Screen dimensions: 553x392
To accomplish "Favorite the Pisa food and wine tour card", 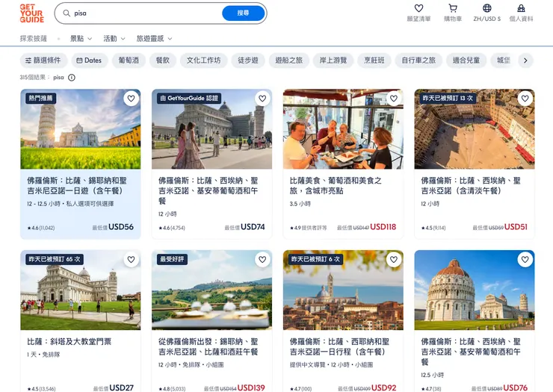I will pyautogui.click(x=394, y=99).
